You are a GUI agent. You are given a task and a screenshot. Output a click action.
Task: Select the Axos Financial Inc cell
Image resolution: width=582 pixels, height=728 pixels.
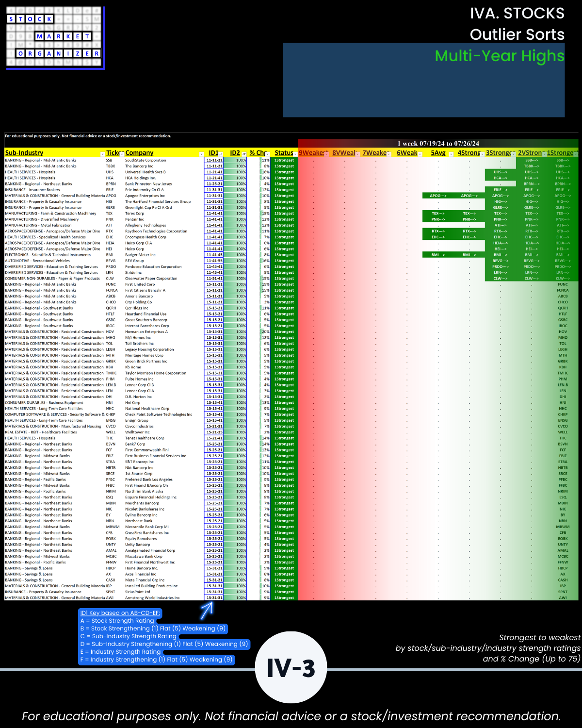click(x=164, y=574)
